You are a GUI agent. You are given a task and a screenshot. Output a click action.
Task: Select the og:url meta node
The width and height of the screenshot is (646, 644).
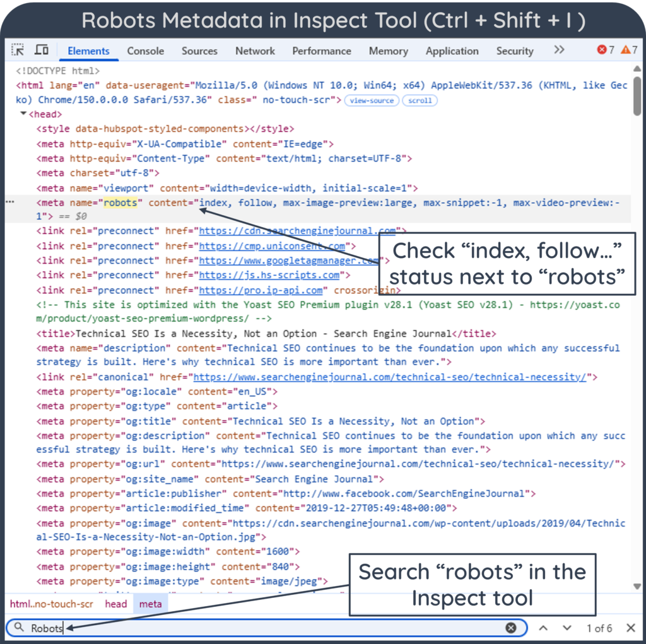[331, 464]
